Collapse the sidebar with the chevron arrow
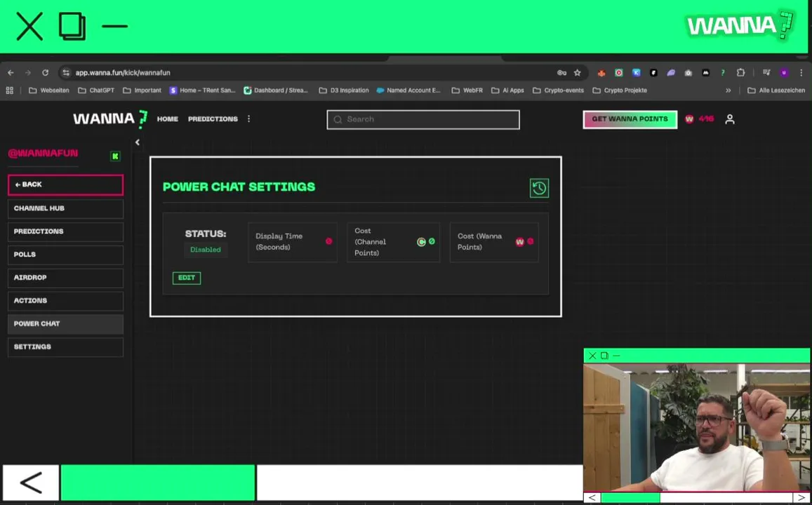 pos(138,142)
